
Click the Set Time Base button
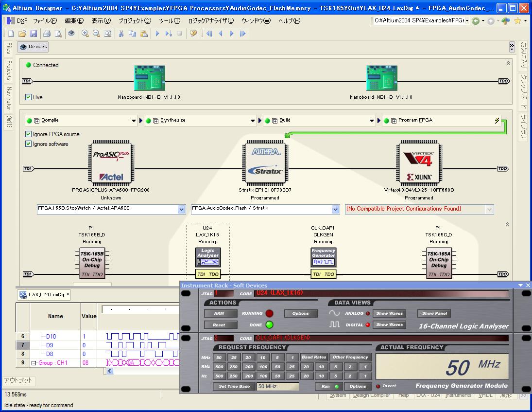coord(234,386)
